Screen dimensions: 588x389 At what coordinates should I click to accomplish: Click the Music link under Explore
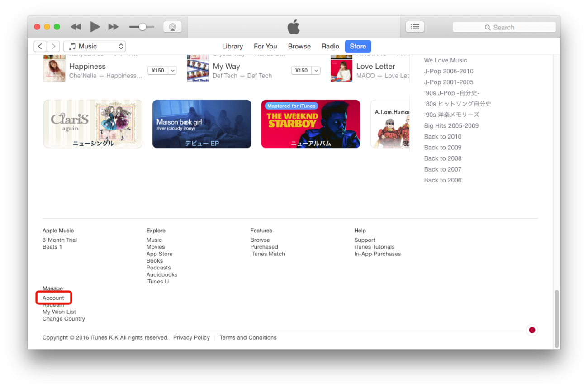point(154,240)
